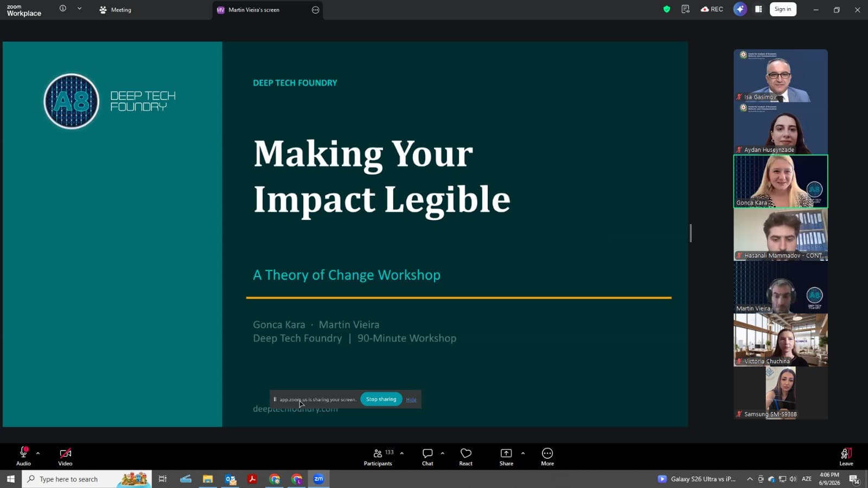This screenshot has width=868, height=488.
Task: Click the Zoom Workplace logo
Action: point(24,10)
